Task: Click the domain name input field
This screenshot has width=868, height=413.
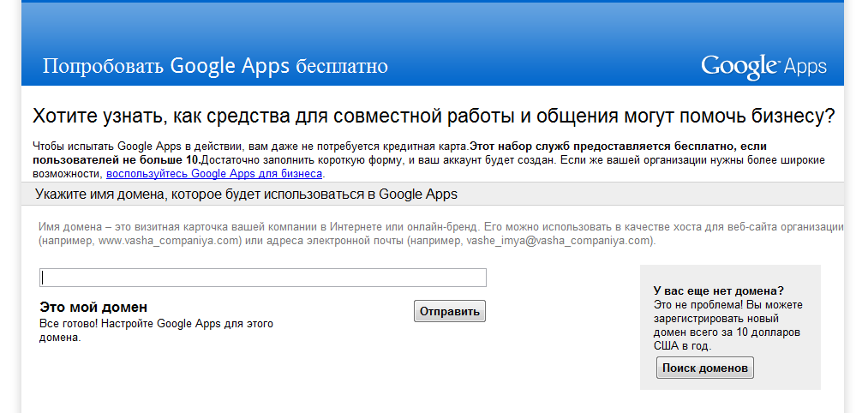Action: (263, 278)
